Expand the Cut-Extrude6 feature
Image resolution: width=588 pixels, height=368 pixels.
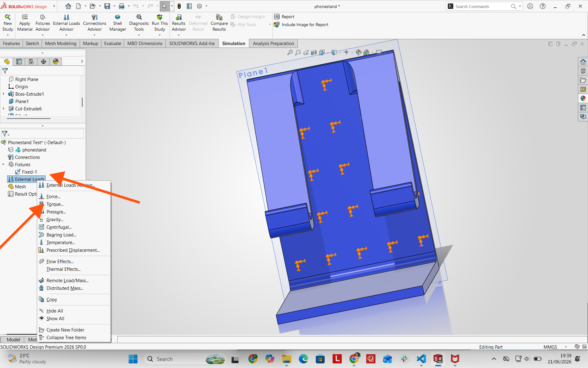point(4,109)
